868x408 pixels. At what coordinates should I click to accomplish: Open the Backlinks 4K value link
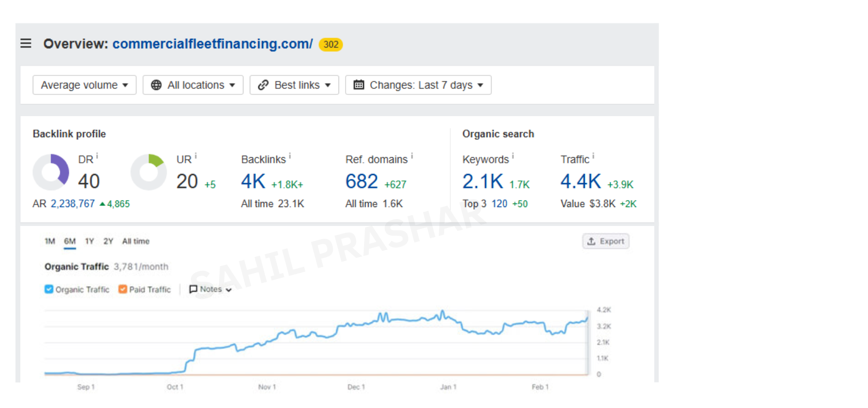(x=253, y=181)
